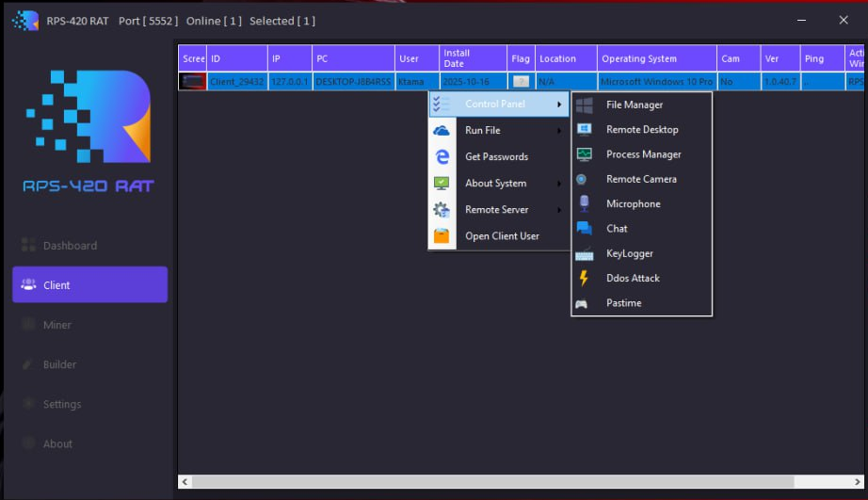Click the Cam column header
The width and height of the screenshot is (868, 500).
point(738,58)
